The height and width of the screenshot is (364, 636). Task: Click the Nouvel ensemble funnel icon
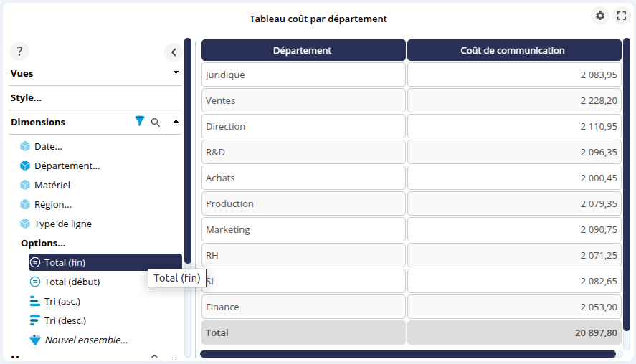[35, 340]
